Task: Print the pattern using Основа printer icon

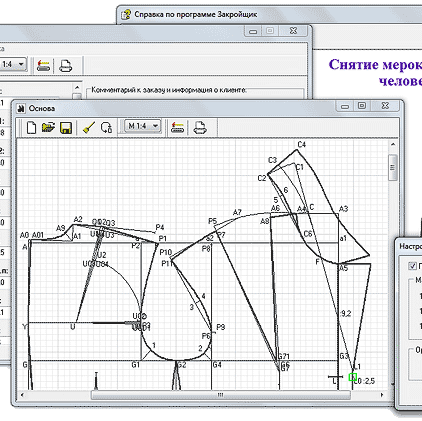Action: pos(200,127)
